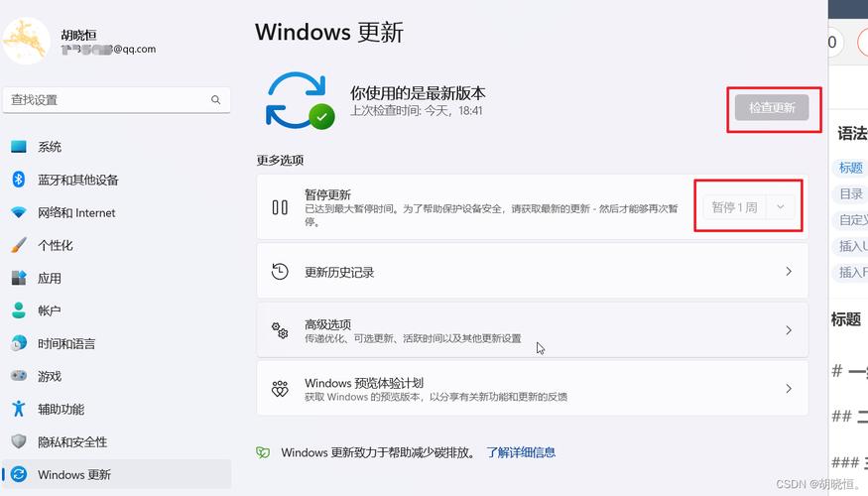Open the Bluetooth icon for 蓝牙和其他设备
Image resolution: width=868 pixels, height=496 pixels.
click(19, 180)
